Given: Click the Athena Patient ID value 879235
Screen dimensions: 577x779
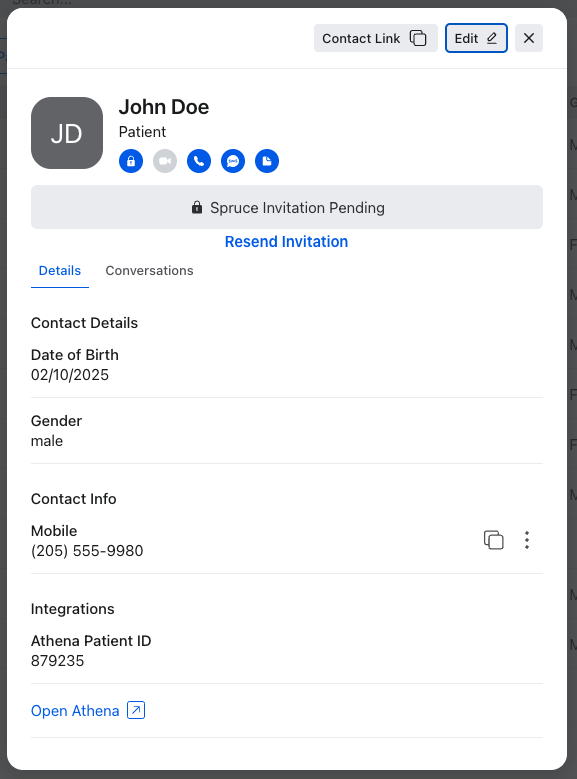Looking at the screenshot, I should click(x=58, y=661).
